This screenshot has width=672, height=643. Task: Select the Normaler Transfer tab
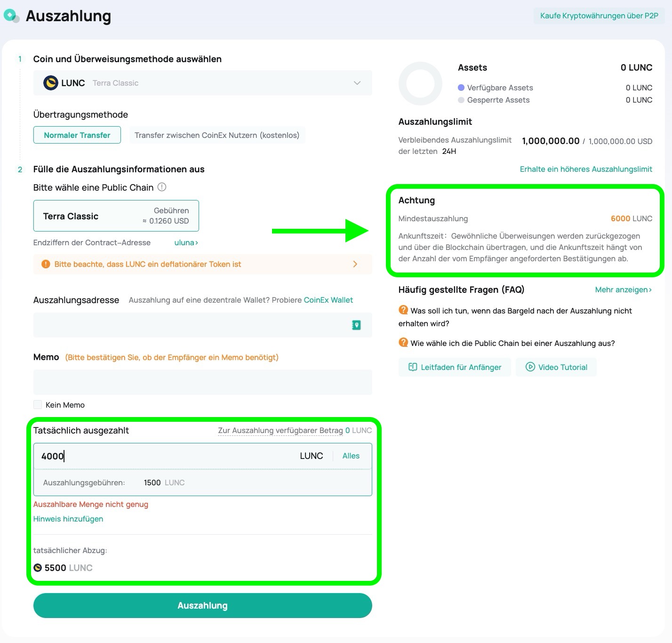click(77, 135)
